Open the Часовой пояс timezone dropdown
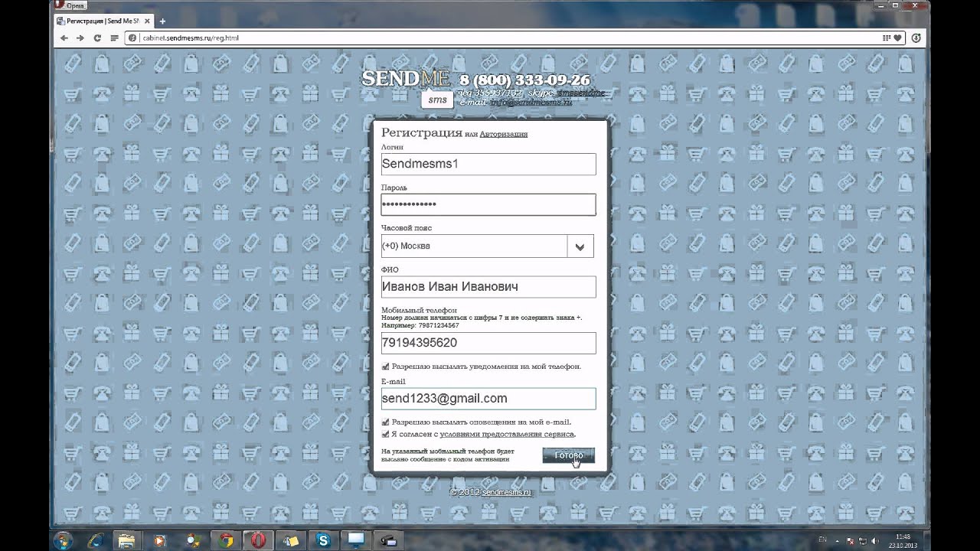This screenshot has width=980, height=551. pos(488,246)
